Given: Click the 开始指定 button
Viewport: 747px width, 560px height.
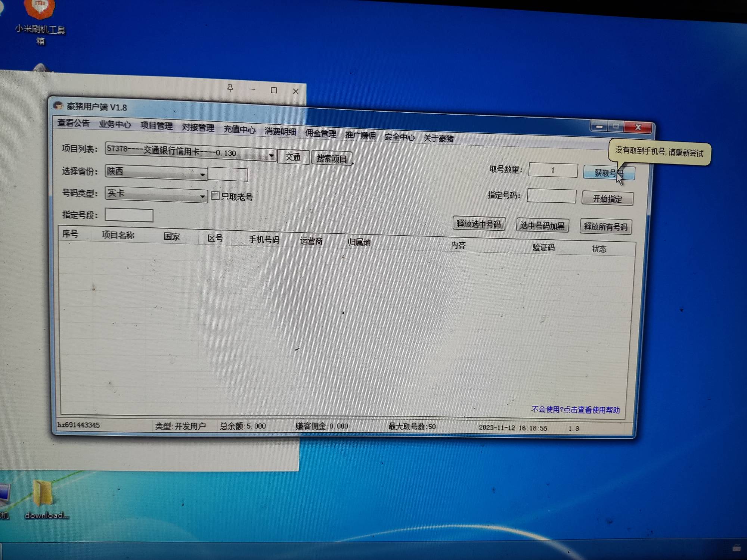Looking at the screenshot, I should (x=607, y=199).
